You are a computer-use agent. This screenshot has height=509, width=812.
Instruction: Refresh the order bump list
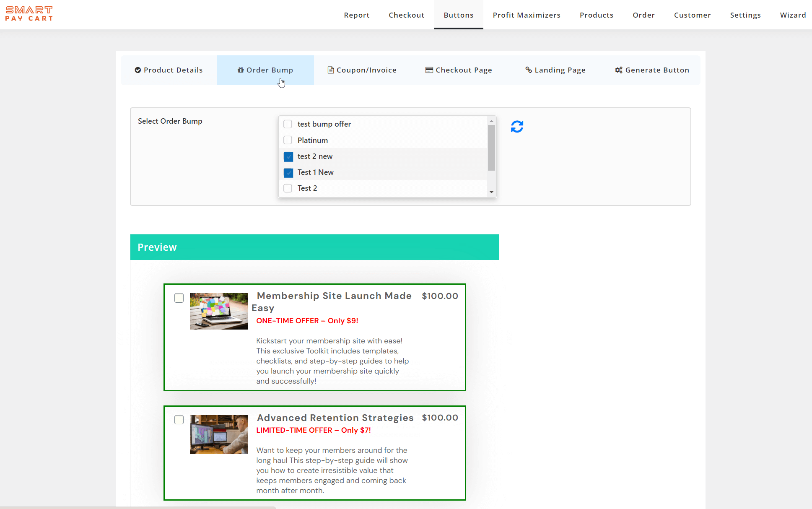tap(517, 126)
